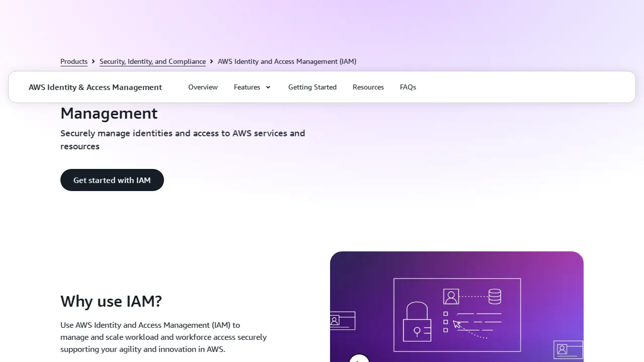The image size is (644, 362).
Task: Click the Why use IAM? heading
Action: (111, 301)
